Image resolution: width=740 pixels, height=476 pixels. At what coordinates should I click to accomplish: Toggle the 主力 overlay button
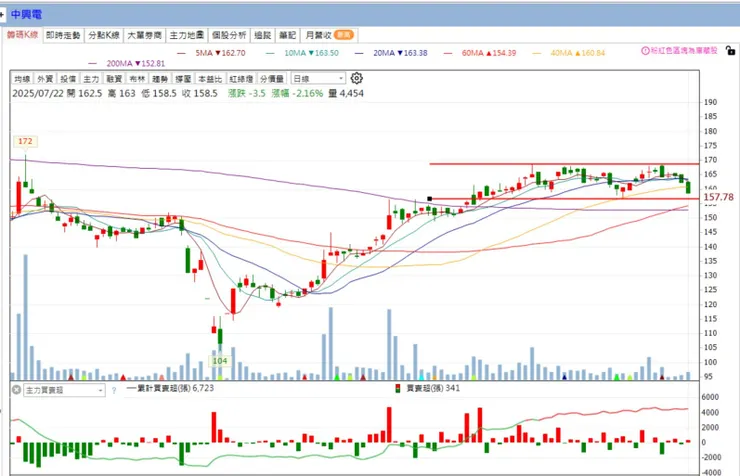click(91, 79)
